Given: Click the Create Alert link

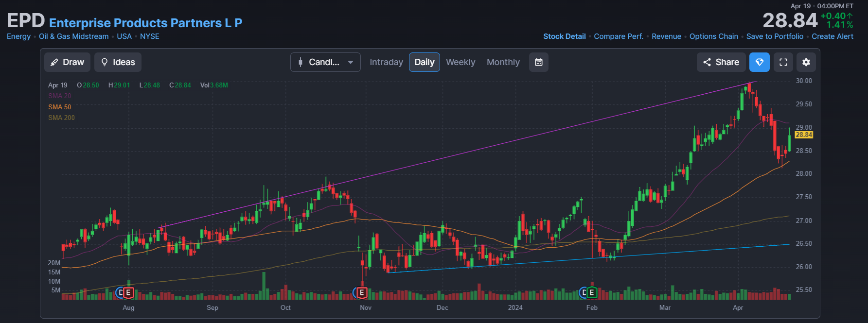Looking at the screenshot, I should click(x=833, y=36).
